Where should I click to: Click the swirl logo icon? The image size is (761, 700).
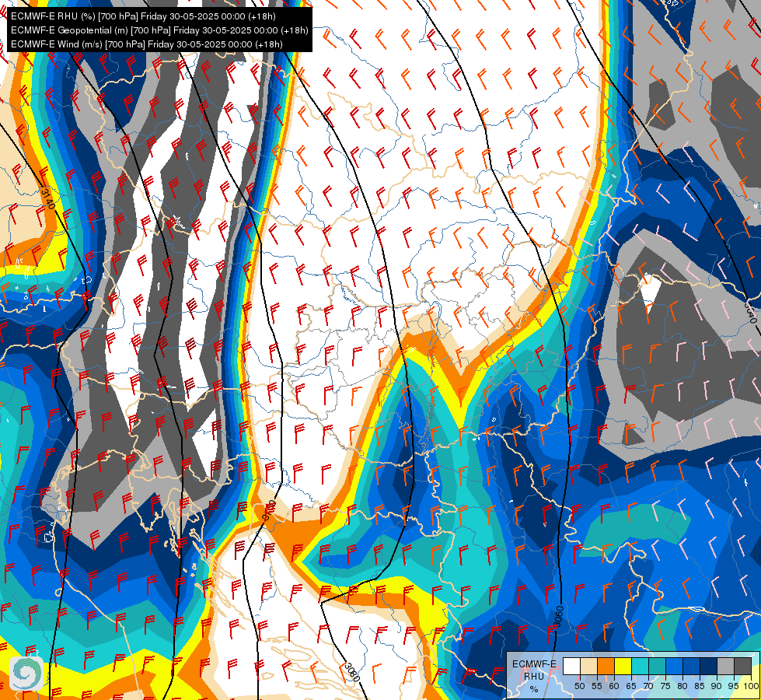click(x=26, y=674)
